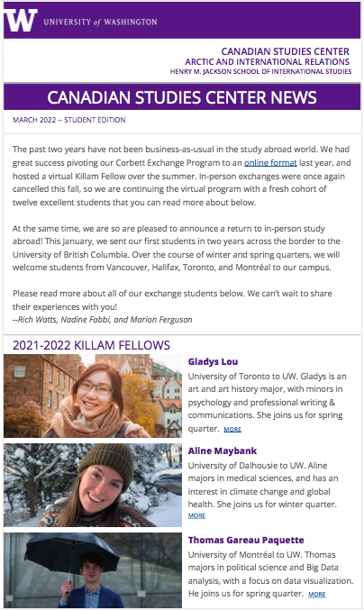Click the University of Washington W logo
Image resolution: width=364 pixels, height=610 pixels.
tap(20, 20)
